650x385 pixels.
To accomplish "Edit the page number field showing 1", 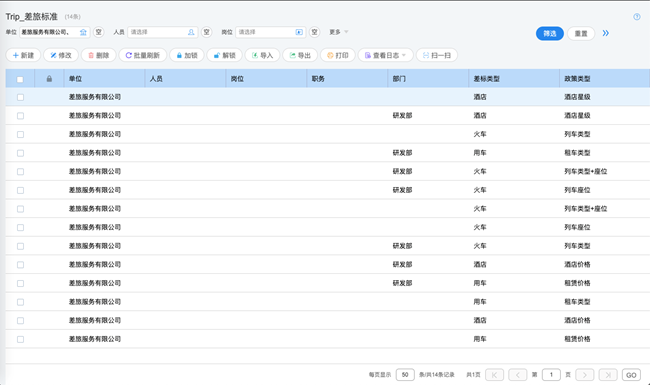I will click(551, 375).
